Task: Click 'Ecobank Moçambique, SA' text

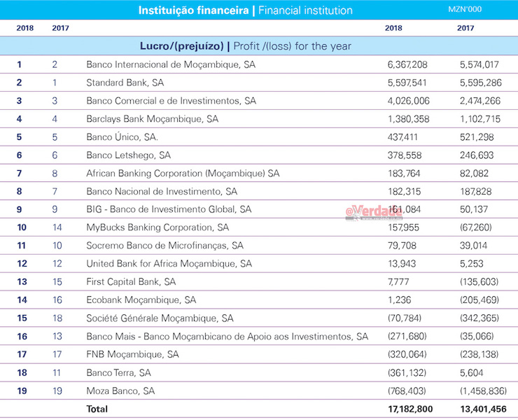Action: [141, 300]
